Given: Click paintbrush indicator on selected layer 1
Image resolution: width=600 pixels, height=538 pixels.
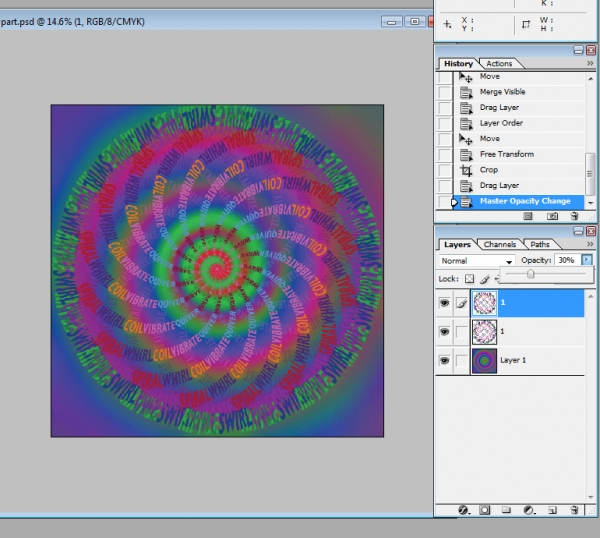Looking at the screenshot, I should pos(462,303).
